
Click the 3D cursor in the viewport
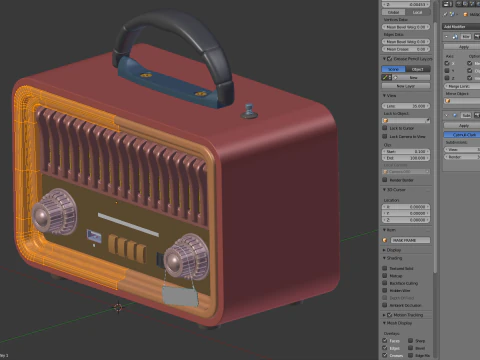[118, 307]
